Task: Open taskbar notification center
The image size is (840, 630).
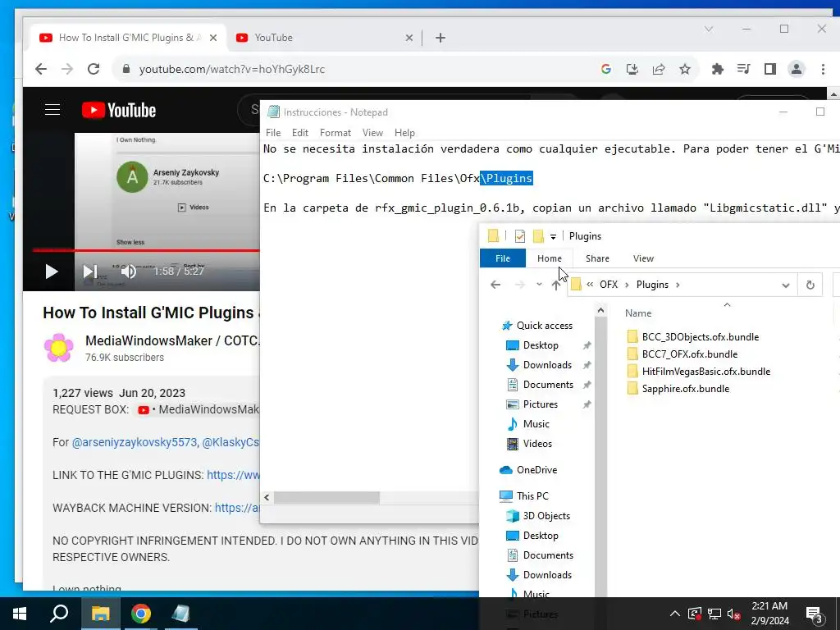Action: pyautogui.click(x=815, y=614)
